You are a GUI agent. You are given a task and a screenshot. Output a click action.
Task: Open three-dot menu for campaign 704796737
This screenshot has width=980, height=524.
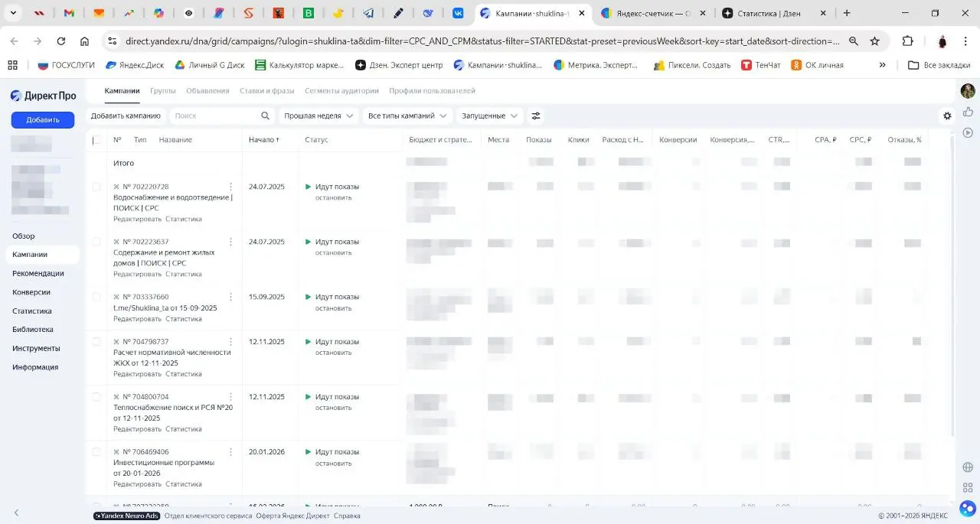tap(230, 342)
